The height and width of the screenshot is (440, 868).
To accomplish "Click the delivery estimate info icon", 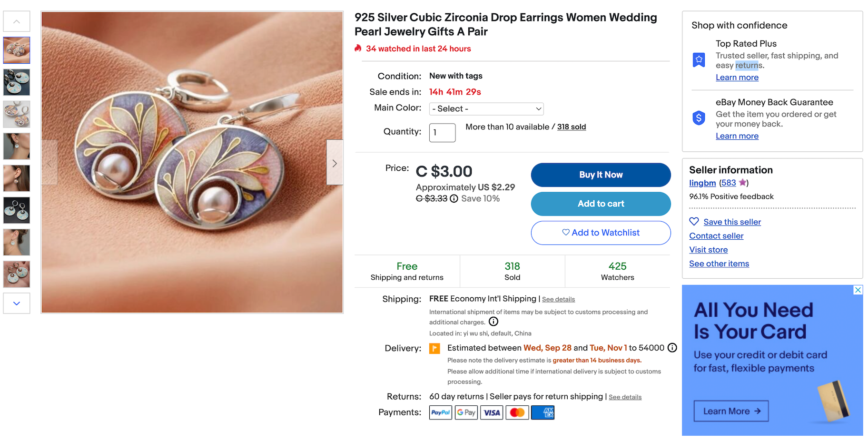I will (672, 348).
